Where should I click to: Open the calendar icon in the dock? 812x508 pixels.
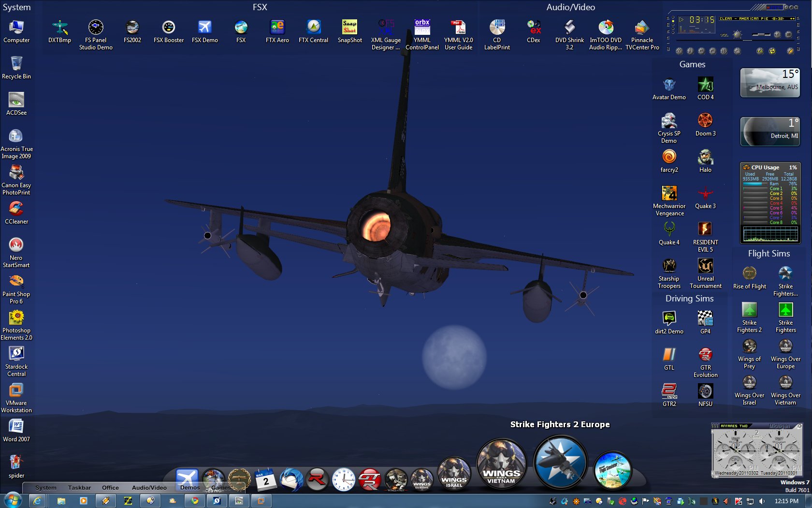point(265,479)
